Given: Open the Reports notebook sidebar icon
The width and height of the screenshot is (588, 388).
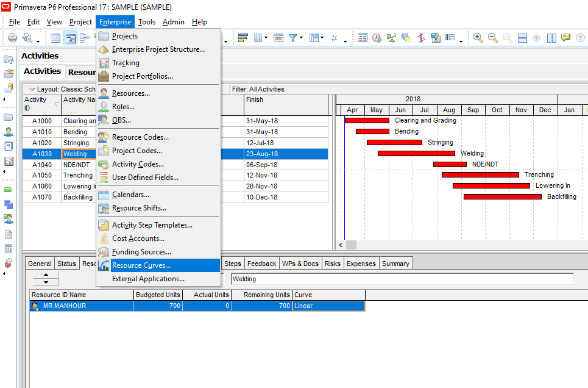Looking at the screenshot, I should [x=9, y=146].
